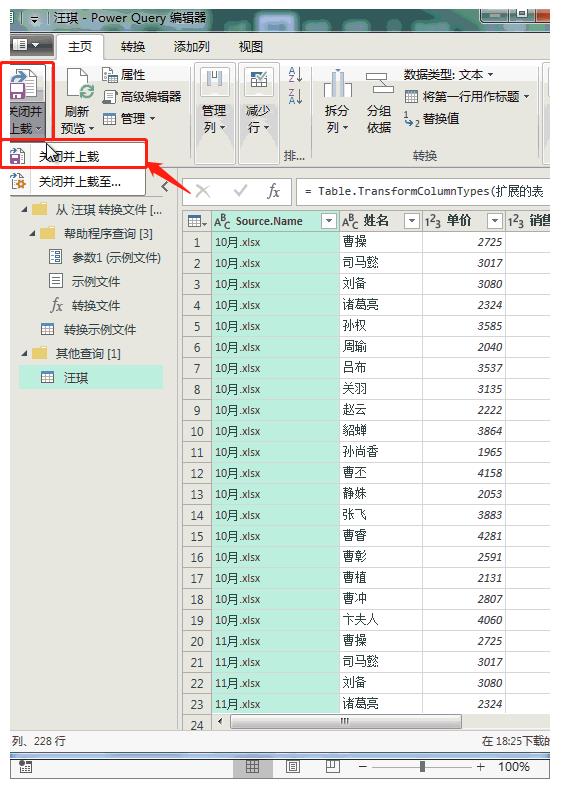Click the Close & Load ribbon icon
The image size is (566, 791).
tap(24, 84)
